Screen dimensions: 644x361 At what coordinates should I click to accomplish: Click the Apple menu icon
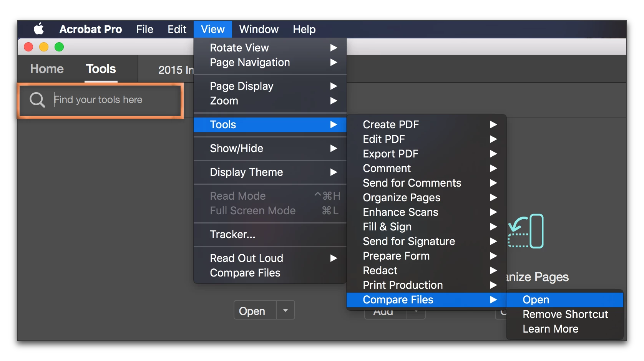39,29
